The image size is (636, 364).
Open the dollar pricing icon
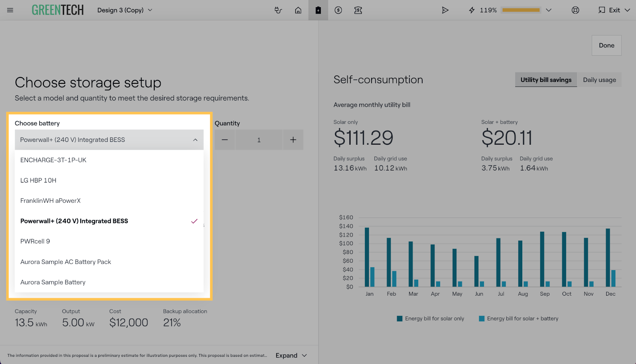click(338, 10)
